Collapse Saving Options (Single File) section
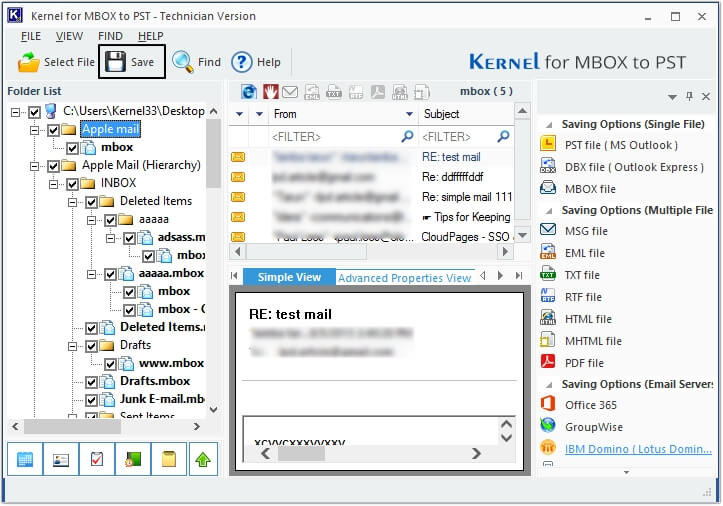Viewport: 723px width, 506px height. click(549, 125)
